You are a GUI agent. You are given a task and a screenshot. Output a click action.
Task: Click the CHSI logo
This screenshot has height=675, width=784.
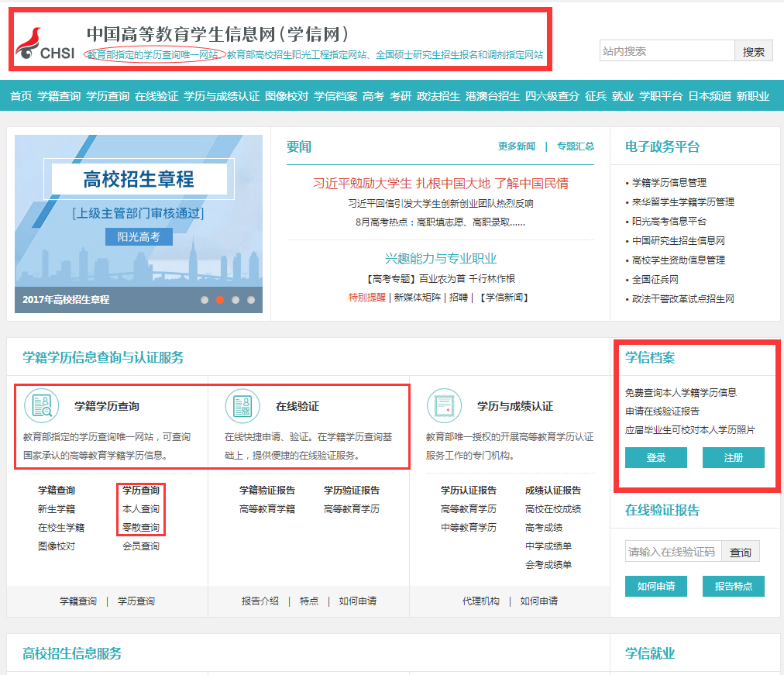point(46,43)
